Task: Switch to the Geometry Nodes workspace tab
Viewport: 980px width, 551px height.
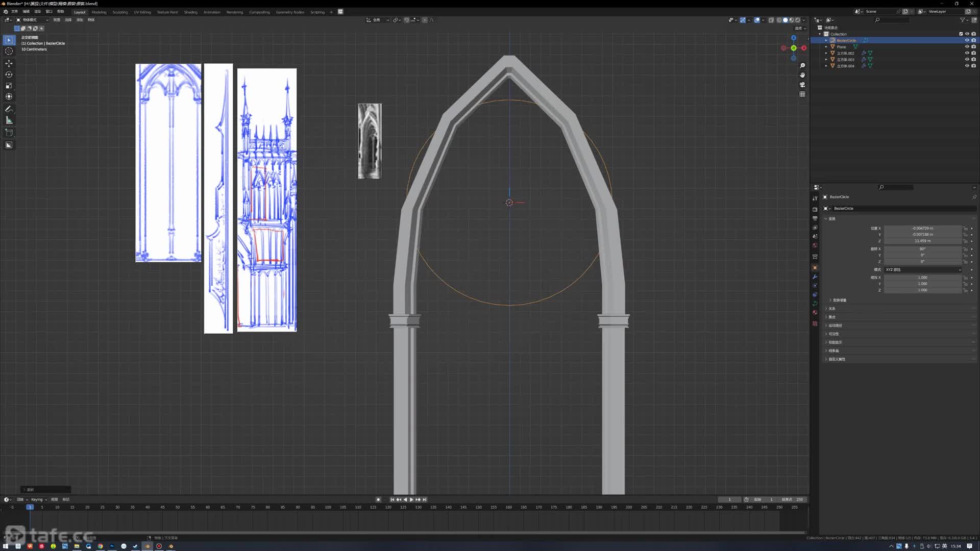Action: pos(290,12)
